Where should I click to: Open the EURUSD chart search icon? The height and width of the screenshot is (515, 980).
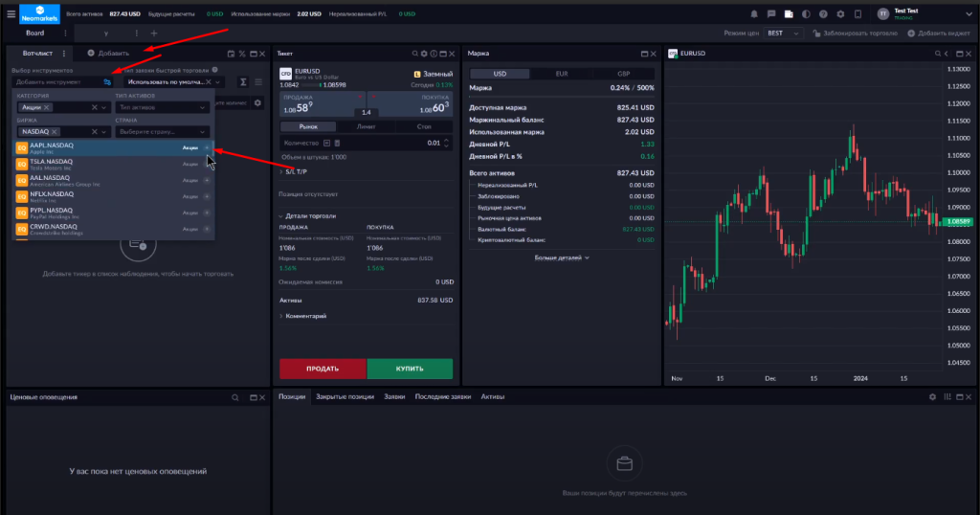click(x=938, y=54)
